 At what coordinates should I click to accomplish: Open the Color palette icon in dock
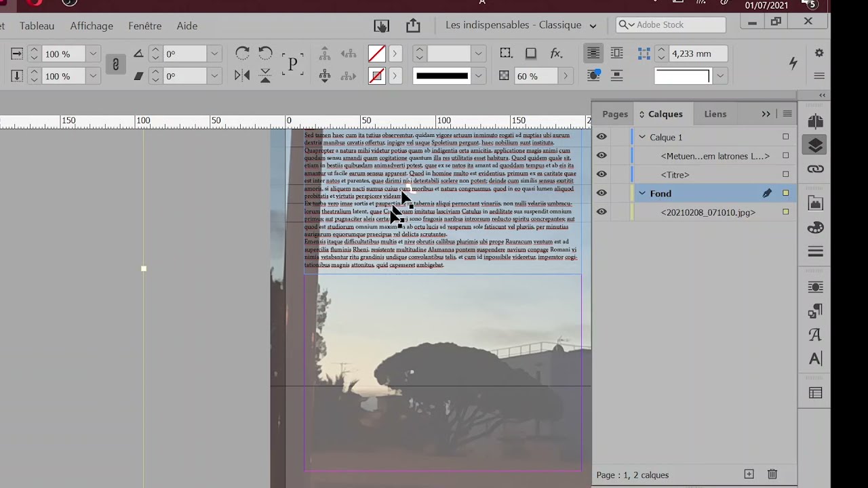click(815, 227)
